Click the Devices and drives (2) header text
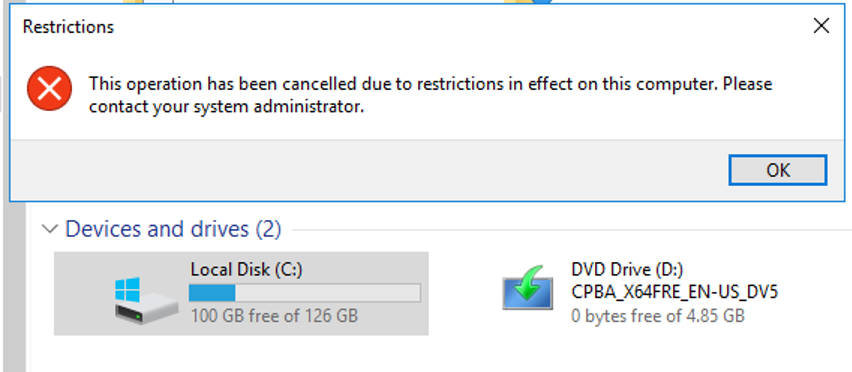 point(173,229)
